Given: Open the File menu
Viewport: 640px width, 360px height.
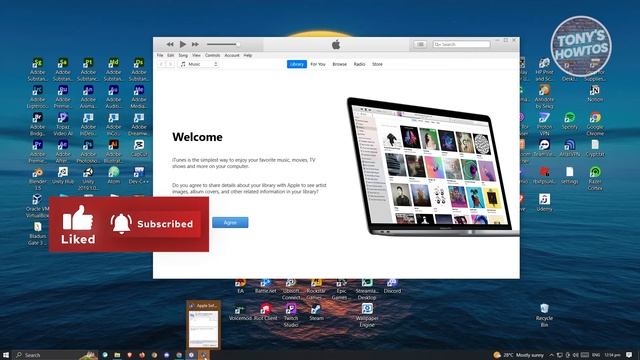Looking at the screenshot, I should pyautogui.click(x=160, y=55).
